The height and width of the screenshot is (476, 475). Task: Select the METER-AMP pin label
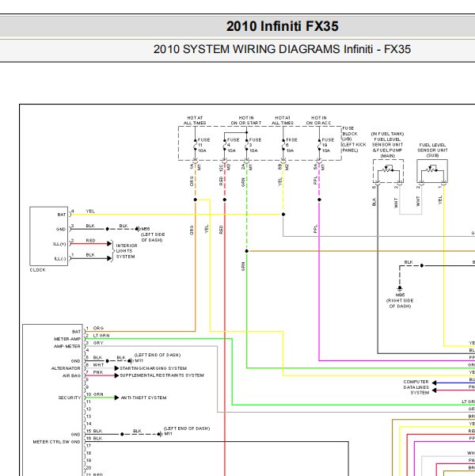(x=67, y=339)
